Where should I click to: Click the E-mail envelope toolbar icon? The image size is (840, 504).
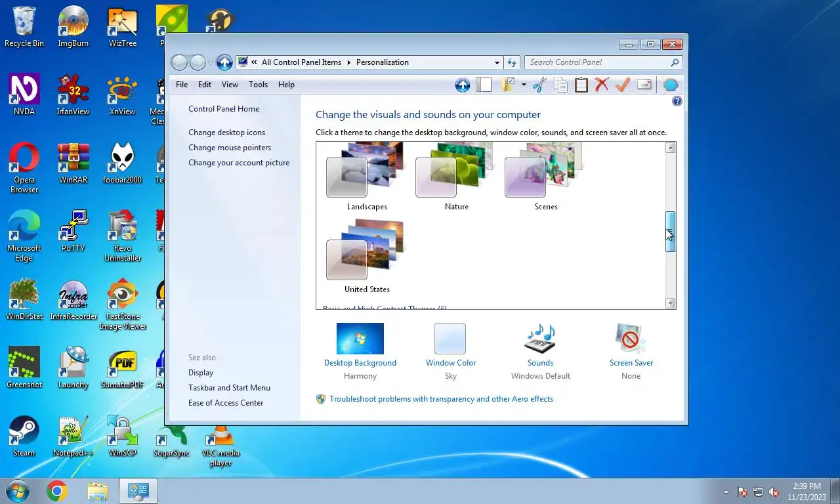coord(644,85)
